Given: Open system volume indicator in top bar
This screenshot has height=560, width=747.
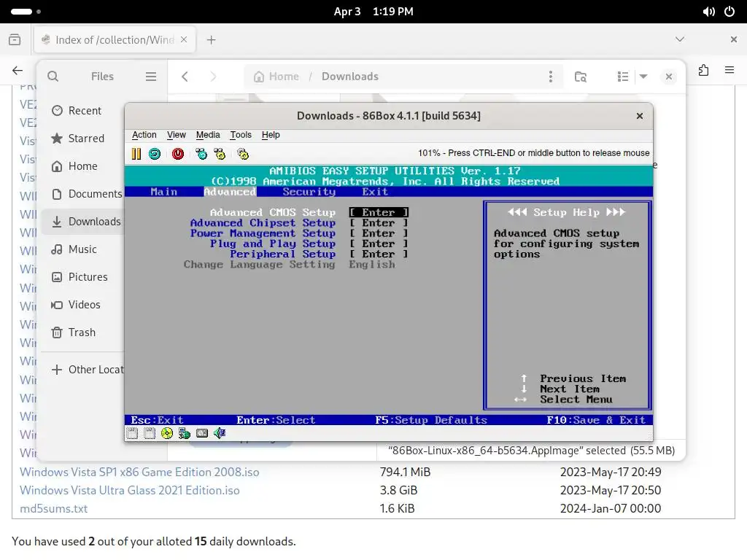Looking at the screenshot, I should (709, 12).
